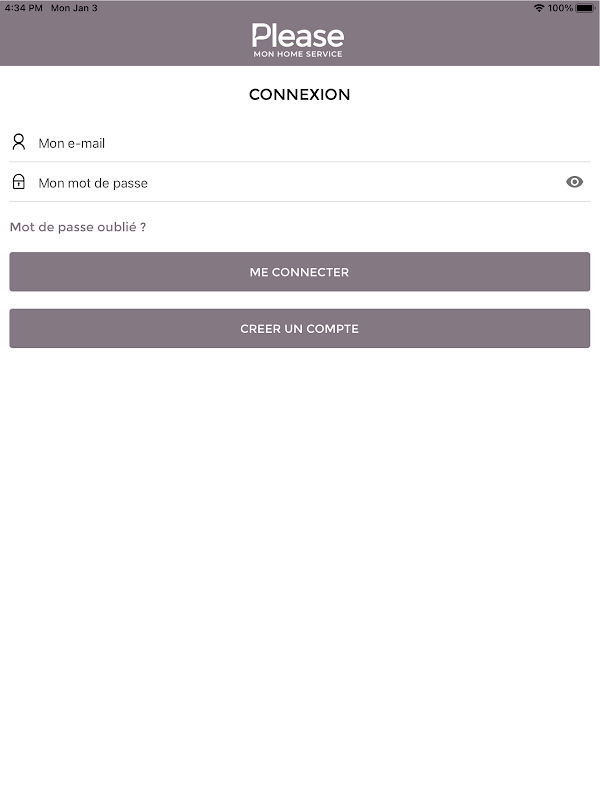
Task: Toggle password visibility with the eye icon
Action: pyautogui.click(x=574, y=182)
